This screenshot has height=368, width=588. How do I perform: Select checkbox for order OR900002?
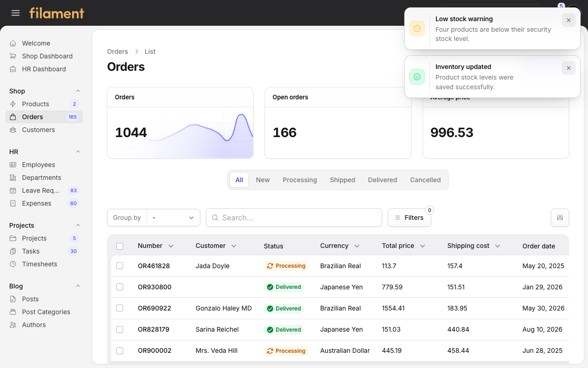120,351
